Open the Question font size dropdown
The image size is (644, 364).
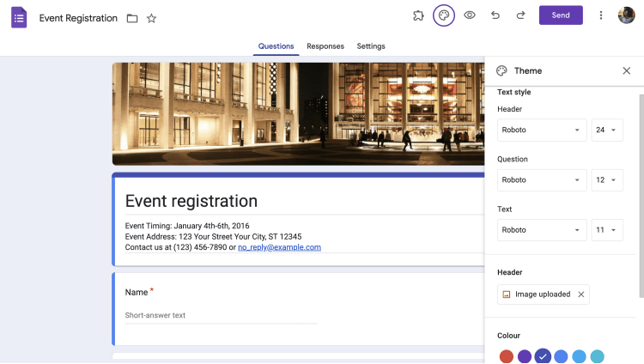click(x=606, y=180)
